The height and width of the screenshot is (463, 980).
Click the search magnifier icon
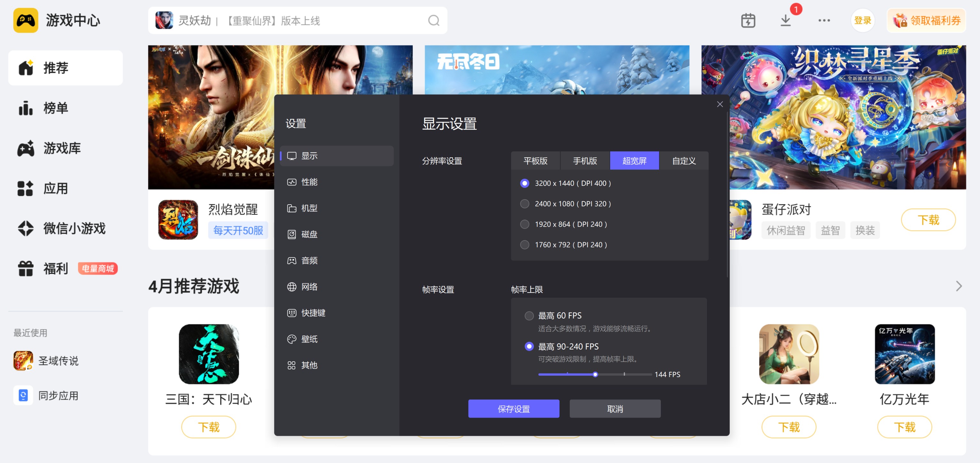point(434,20)
